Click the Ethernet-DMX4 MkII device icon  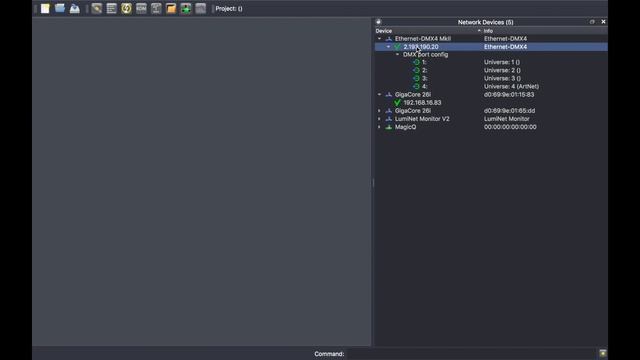[389, 39]
